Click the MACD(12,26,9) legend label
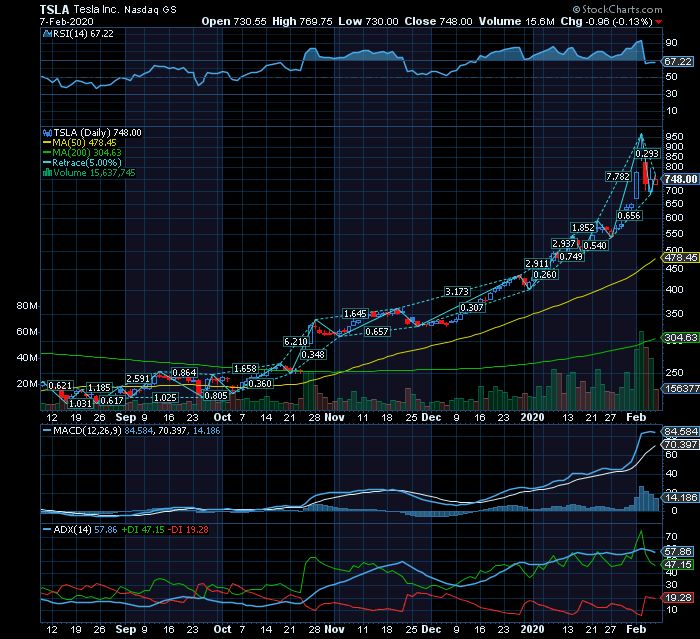 pos(87,431)
